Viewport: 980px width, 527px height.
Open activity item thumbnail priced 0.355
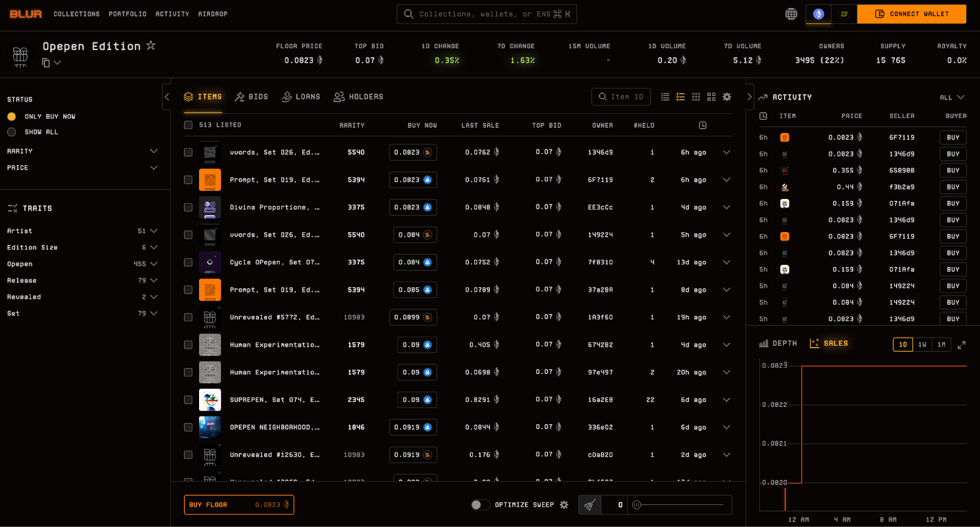[x=785, y=170]
